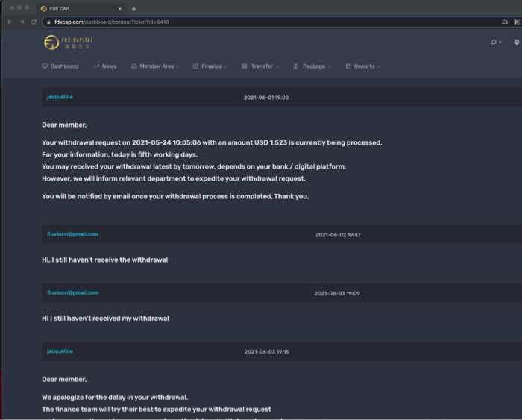Open a new browser tab with plus
This screenshot has height=420, width=522.
(133, 9)
